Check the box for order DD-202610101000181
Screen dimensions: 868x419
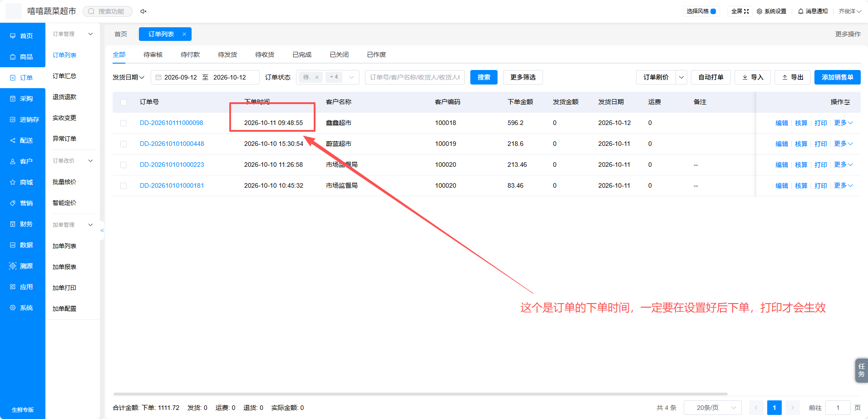point(123,186)
